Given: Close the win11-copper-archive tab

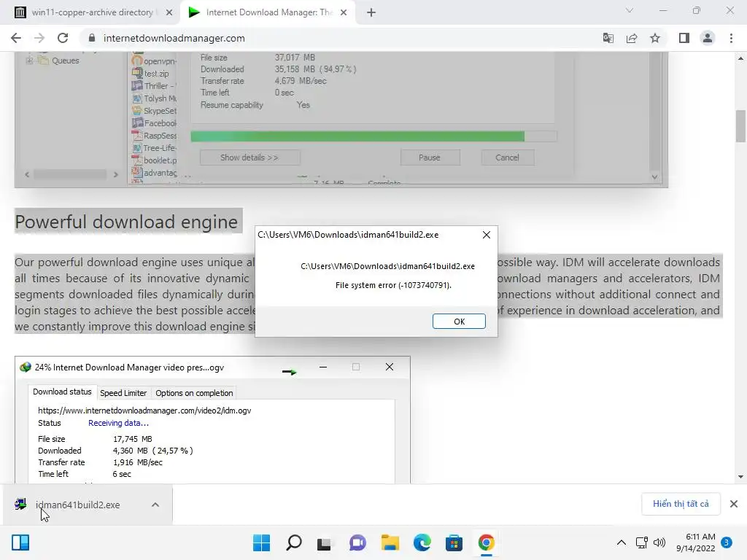Looking at the screenshot, I should pos(169,12).
